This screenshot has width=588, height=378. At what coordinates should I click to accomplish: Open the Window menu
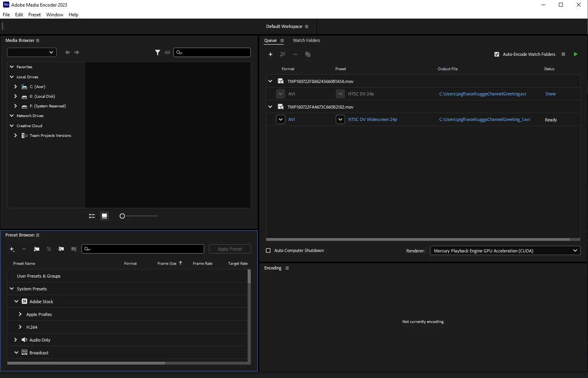(55, 15)
